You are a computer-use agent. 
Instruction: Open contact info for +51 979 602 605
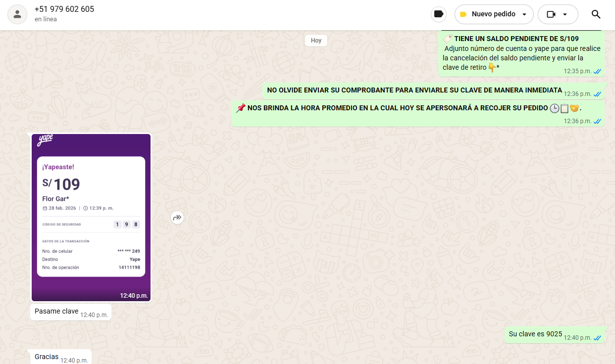tap(64, 9)
